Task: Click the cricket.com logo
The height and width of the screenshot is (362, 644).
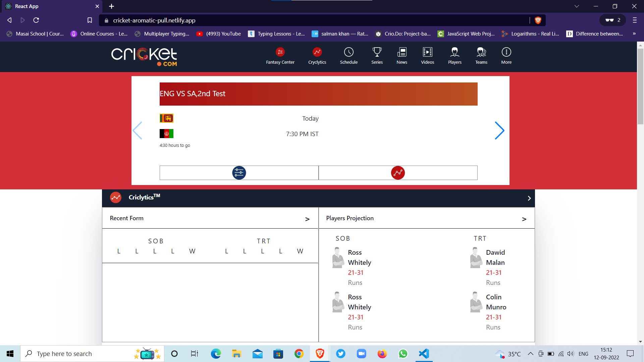Action: pos(144,57)
